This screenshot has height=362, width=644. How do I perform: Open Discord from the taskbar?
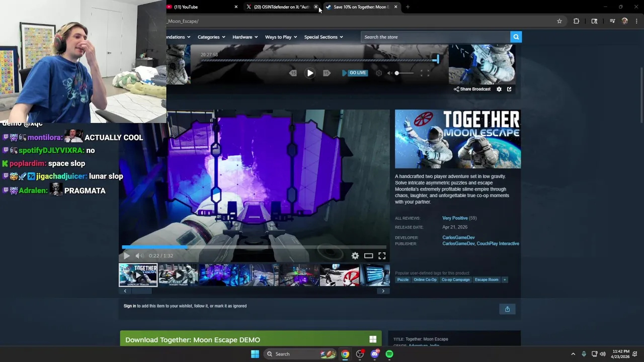[375, 354]
